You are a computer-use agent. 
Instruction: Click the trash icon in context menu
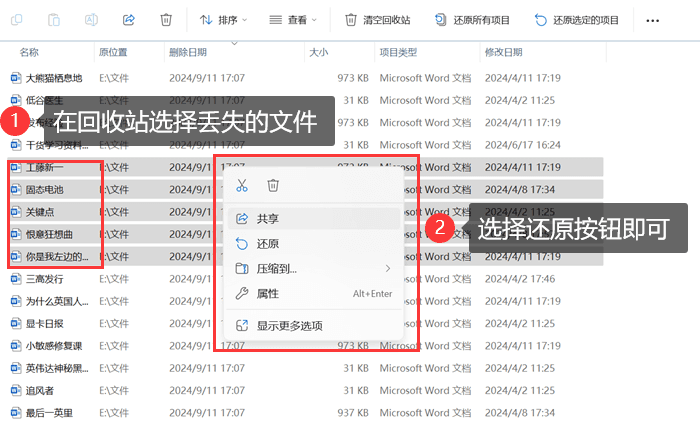point(273,185)
